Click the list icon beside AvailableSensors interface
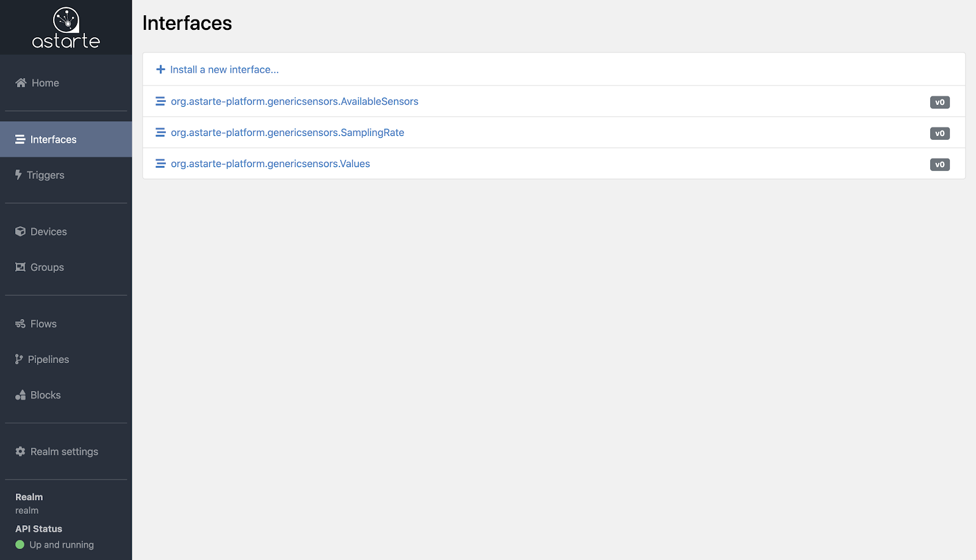Viewport: 976px width, 560px height. click(x=160, y=101)
